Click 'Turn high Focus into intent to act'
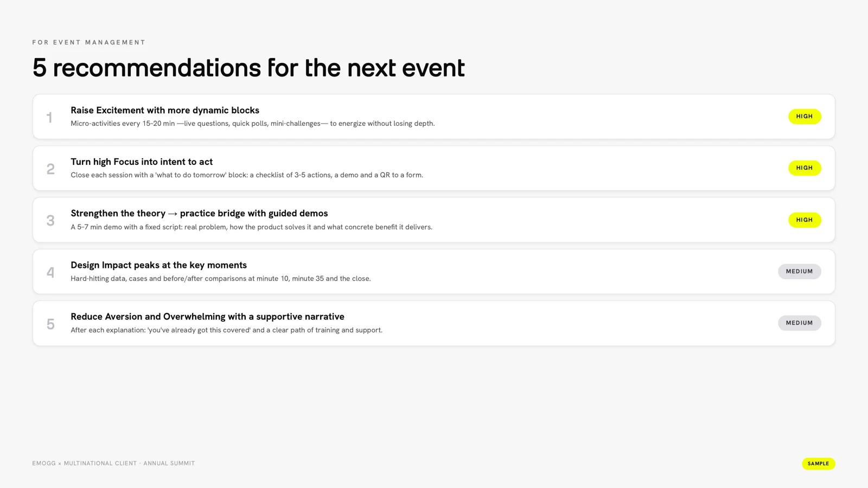 (142, 162)
